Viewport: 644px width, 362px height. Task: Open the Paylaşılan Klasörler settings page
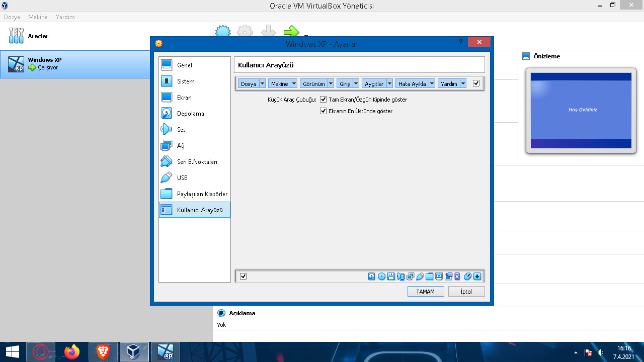[194, 194]
